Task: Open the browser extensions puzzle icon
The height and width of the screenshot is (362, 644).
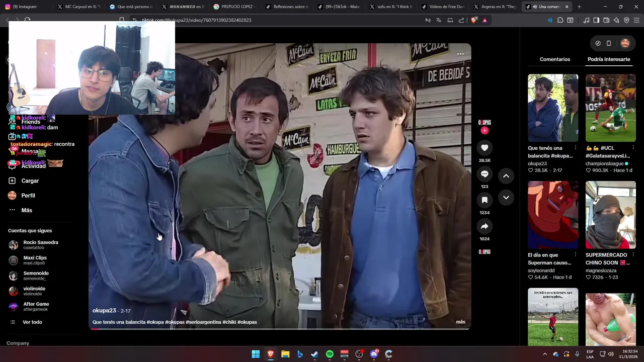Action: click(560, 20)
